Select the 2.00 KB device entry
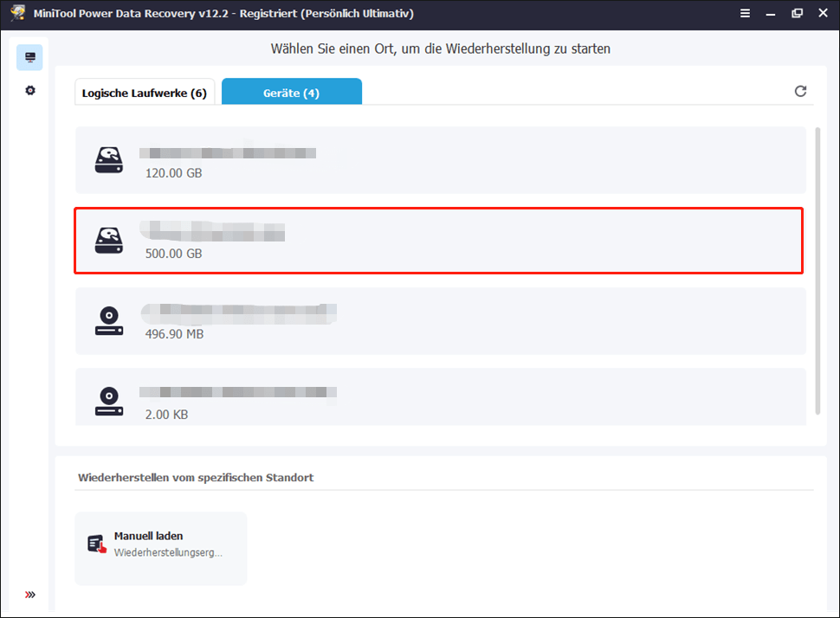The image size is (840, 618). (440, 400)
